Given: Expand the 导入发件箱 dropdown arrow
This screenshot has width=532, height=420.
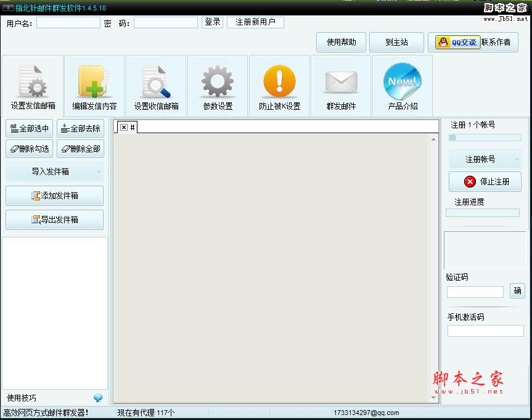Looking at the screenshot, I should [x=99, y=171].
